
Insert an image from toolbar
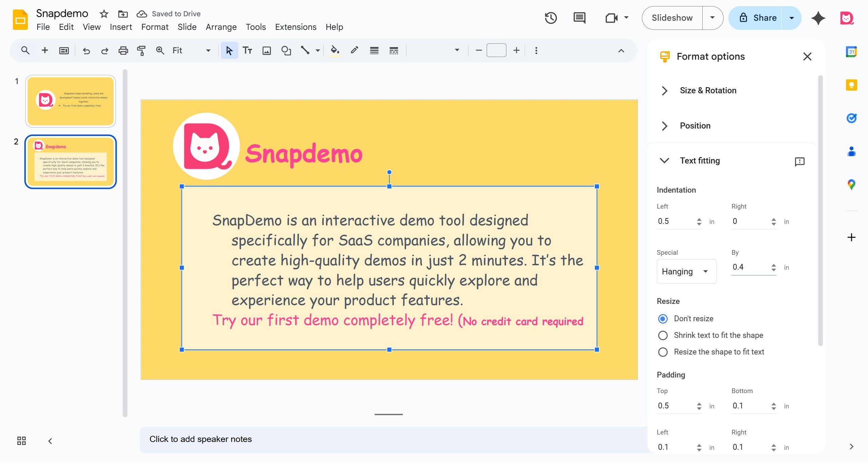pos(267,51)
